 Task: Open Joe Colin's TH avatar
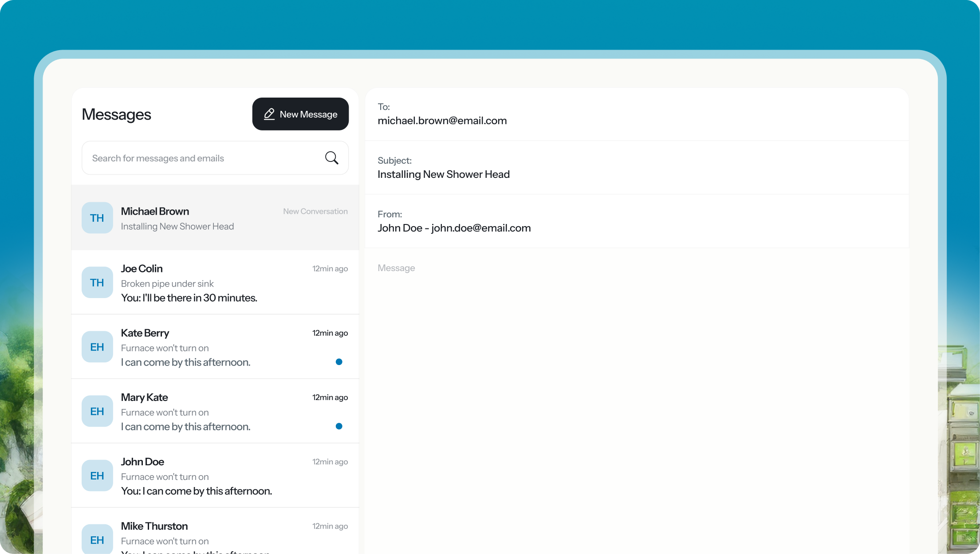pos(97,283)
